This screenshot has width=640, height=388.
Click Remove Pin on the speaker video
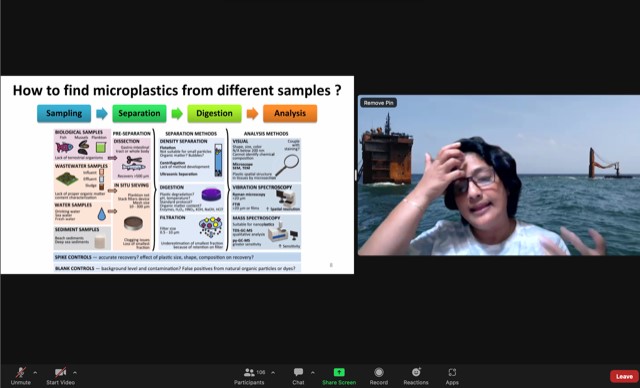click(x=378, y=103)
